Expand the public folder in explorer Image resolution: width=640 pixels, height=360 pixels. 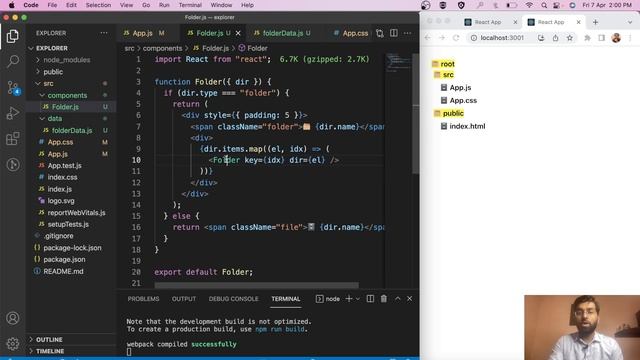tap(71, 72)
